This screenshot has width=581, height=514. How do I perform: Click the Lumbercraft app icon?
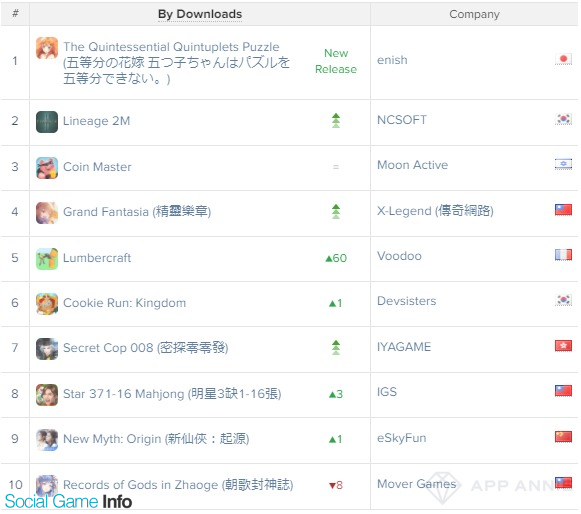[x=47, y=259]
